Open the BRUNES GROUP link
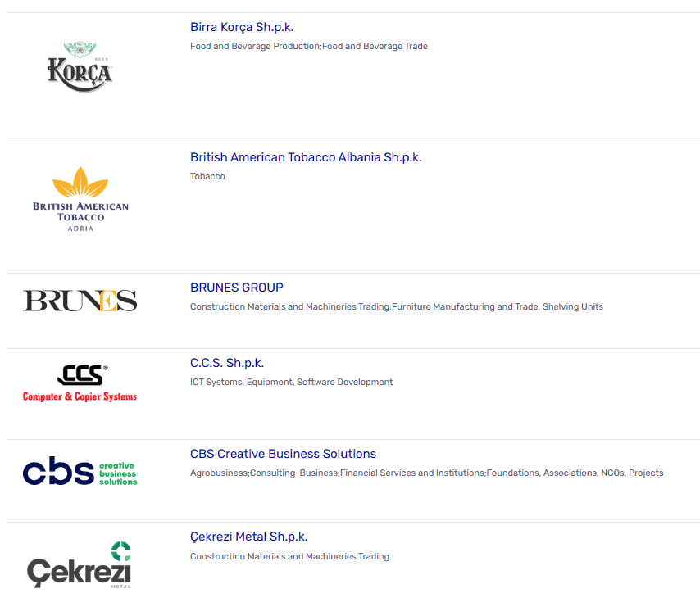Screen dimensions: 700x607 (x=237, y=288)
